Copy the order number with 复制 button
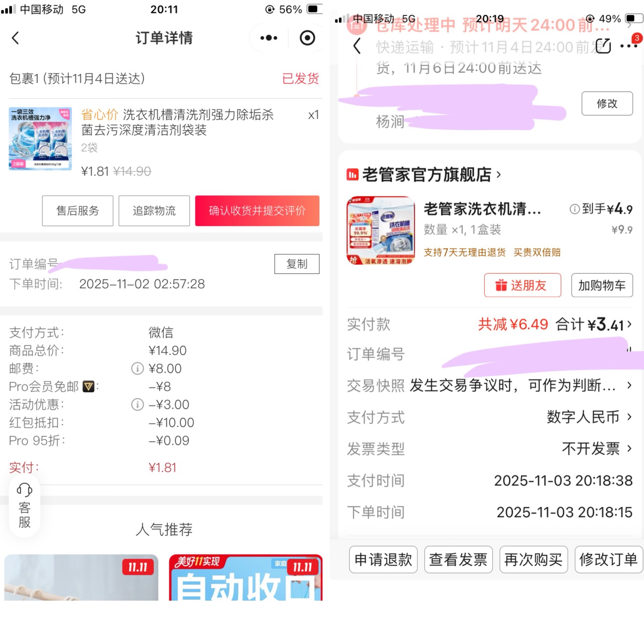 pyautogui.click(x=297, y=264)
